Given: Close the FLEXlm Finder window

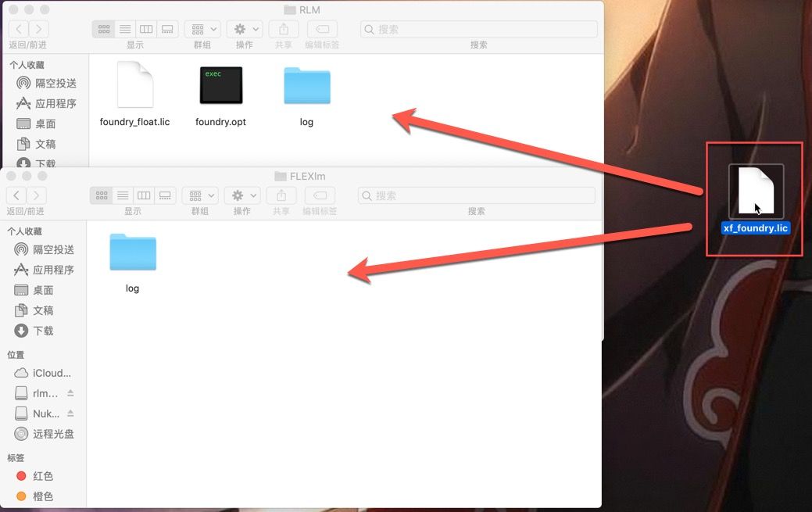Looking at the screenshot, I should tap(11, 176).
